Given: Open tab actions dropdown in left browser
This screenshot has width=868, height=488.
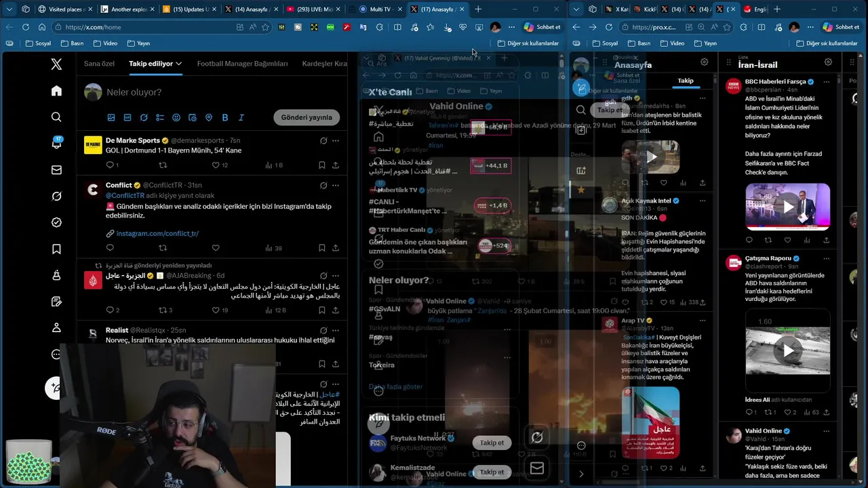Looking at the screenshot, I should (x=9, y=9).
